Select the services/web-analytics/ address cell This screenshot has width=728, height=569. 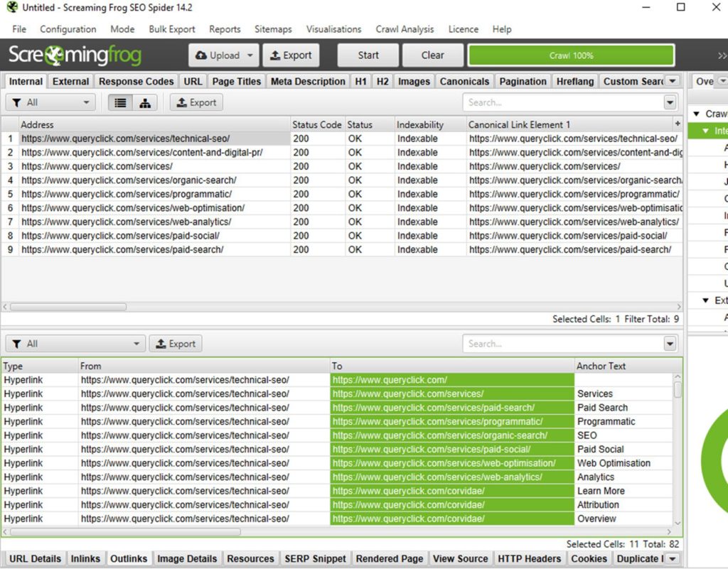(x=155, y=222)
